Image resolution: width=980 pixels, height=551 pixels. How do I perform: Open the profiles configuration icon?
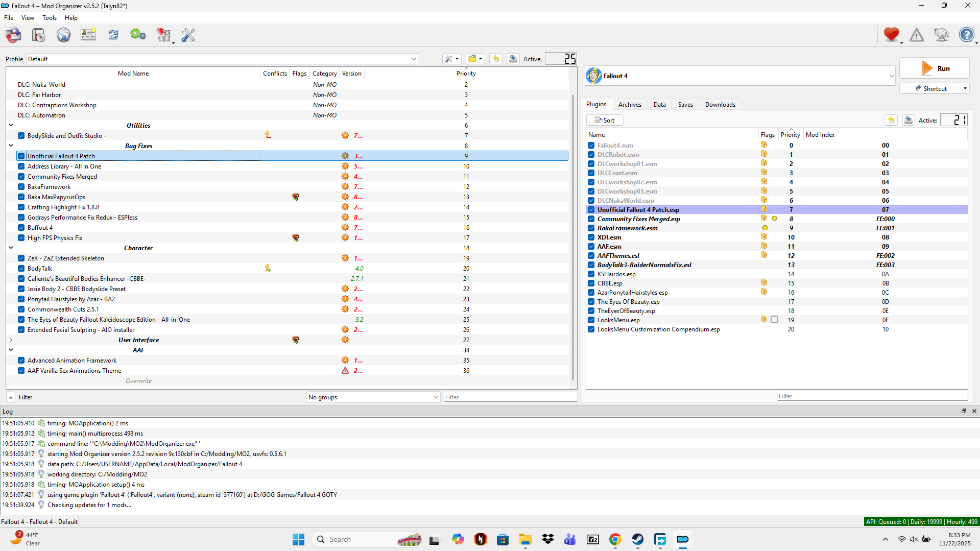tap(88, 35)
